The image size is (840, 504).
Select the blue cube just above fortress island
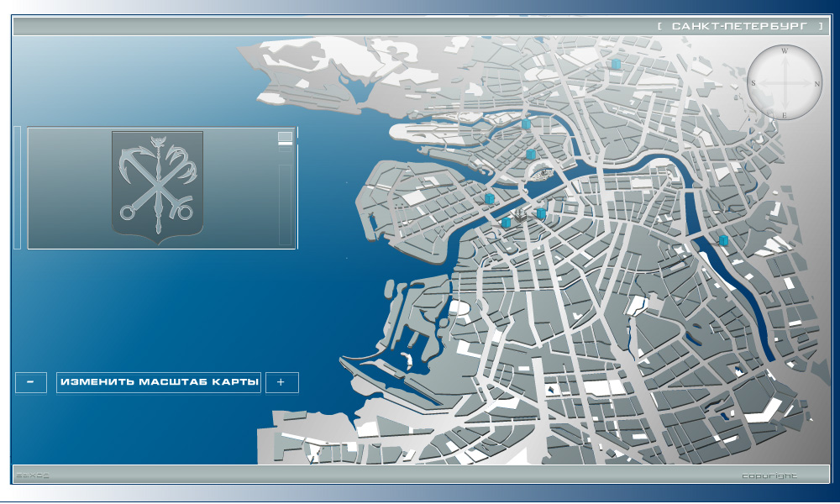530,155
